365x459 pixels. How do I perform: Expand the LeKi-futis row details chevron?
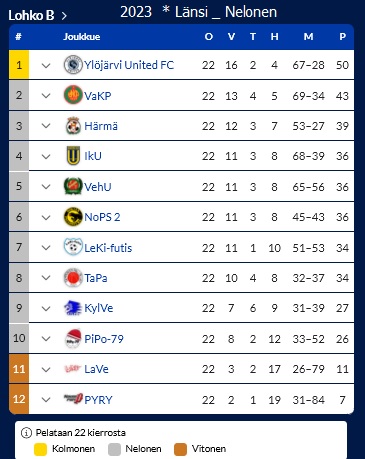tap(46, 248)
